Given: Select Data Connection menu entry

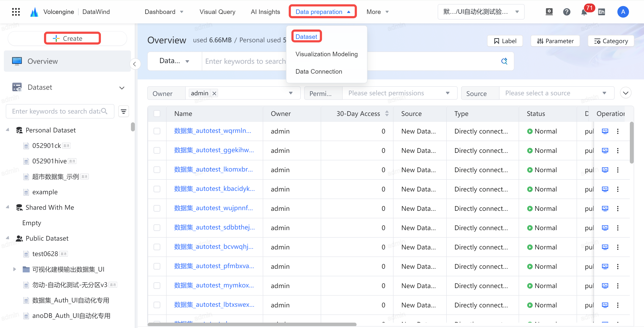Looking at the screenshot, I should 319,71.
